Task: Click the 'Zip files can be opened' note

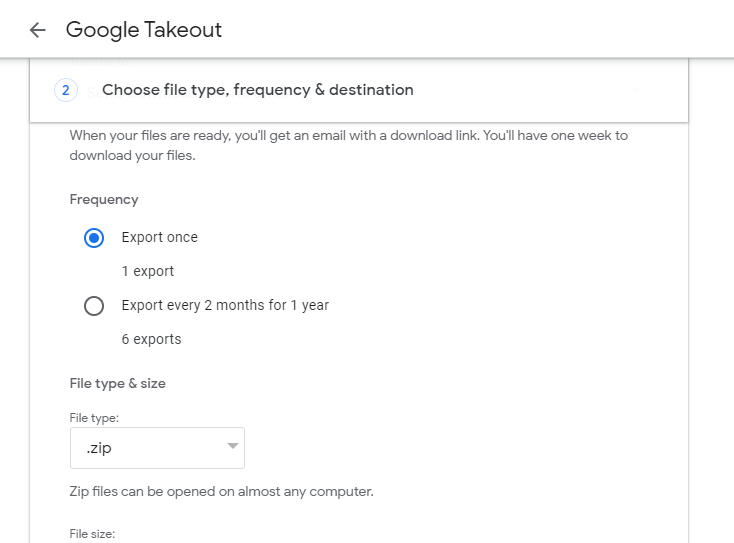Action: click(221, 492)
